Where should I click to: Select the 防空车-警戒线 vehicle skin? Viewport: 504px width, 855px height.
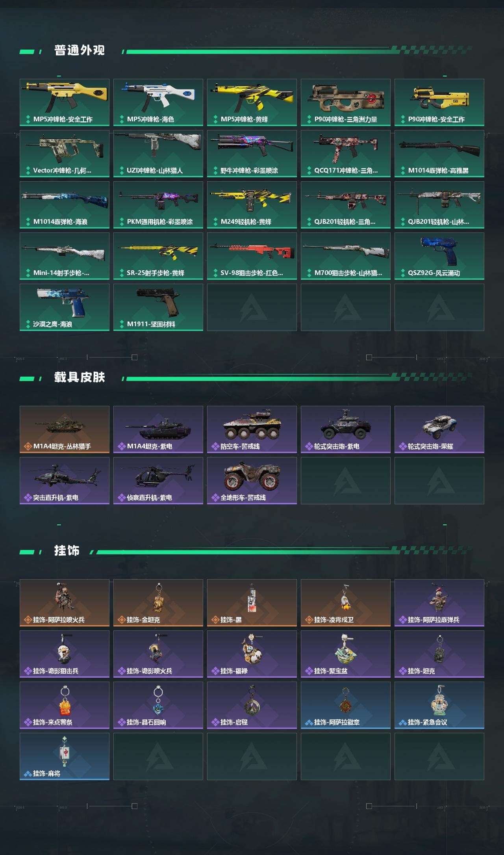(252, 429)
